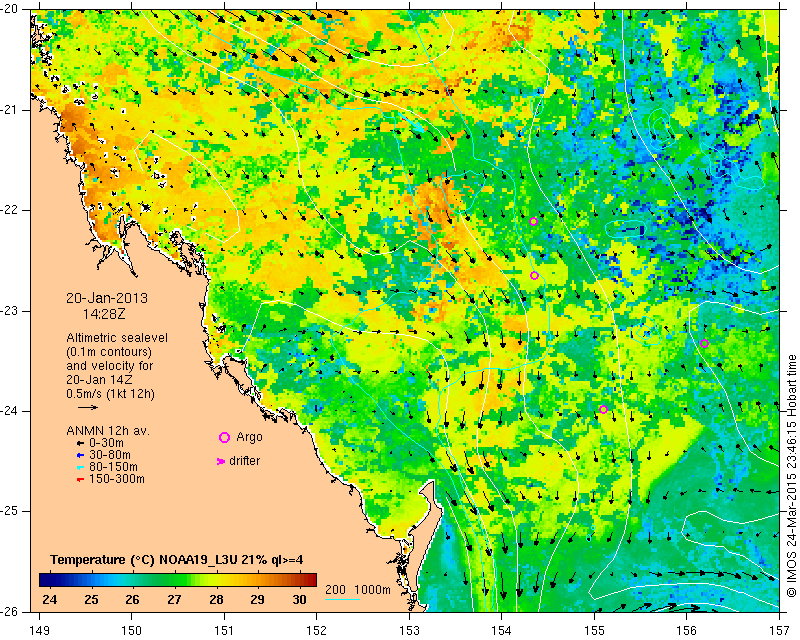800x640 pixels.
Task: Click the '0.5m/s (1kt 12h)' text
Action: coord(110,394)
